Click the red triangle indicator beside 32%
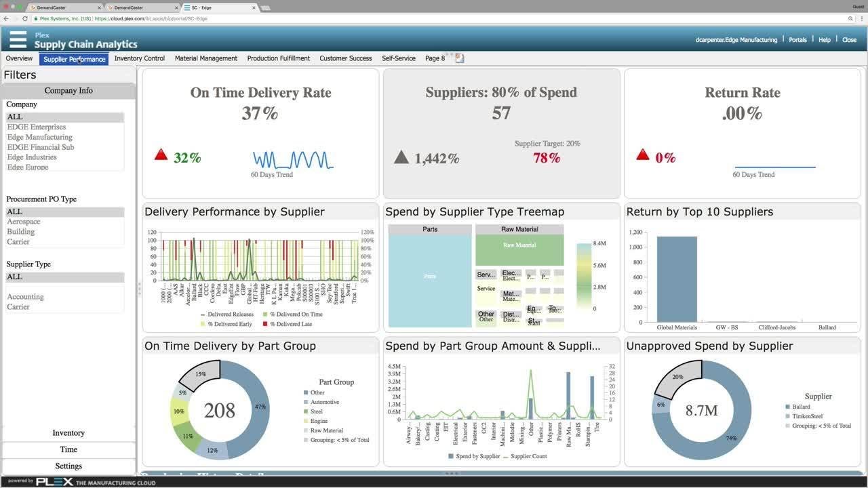Screen dimensions: 868x488 (161, 155)
